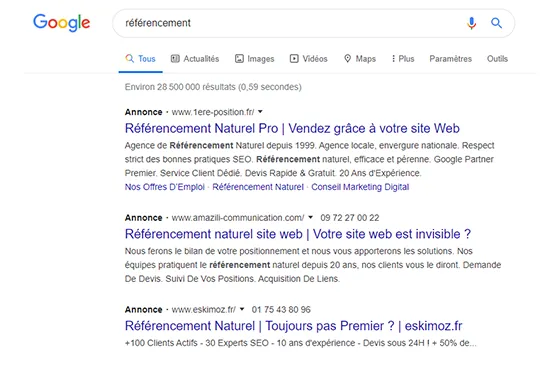This screenshot has height=369, width=560.
Task: Expand the arrow next to www.1ere-position.fr
Action: pyautogui.click(x=260, y=112)
